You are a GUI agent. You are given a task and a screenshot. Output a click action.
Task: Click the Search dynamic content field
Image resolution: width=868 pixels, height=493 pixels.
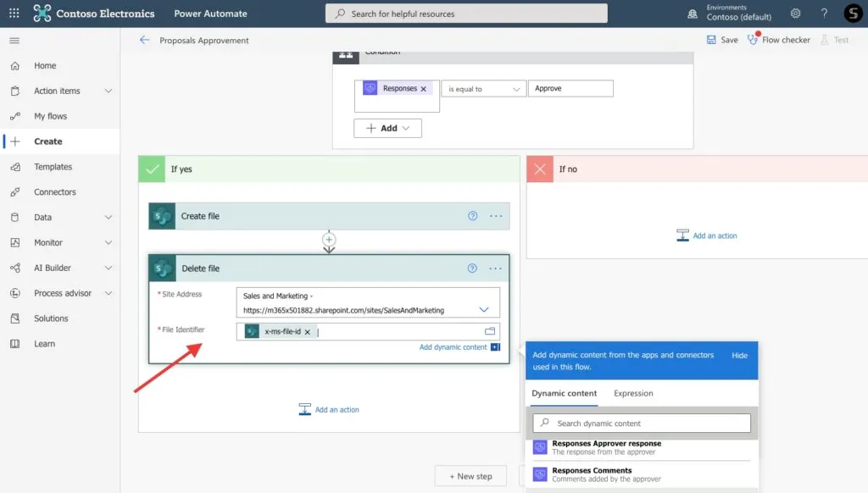[x=642, y=424]
